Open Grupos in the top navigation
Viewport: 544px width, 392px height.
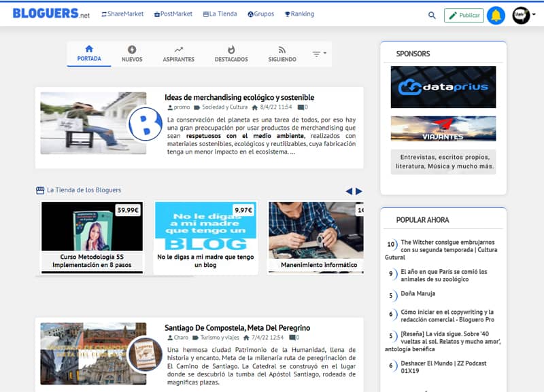261,14
